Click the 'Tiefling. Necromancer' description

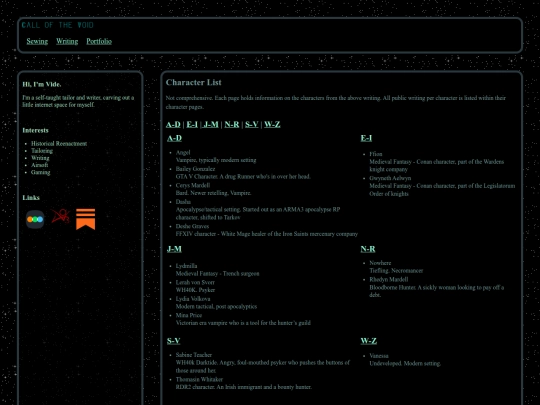(x=396, y=271)
